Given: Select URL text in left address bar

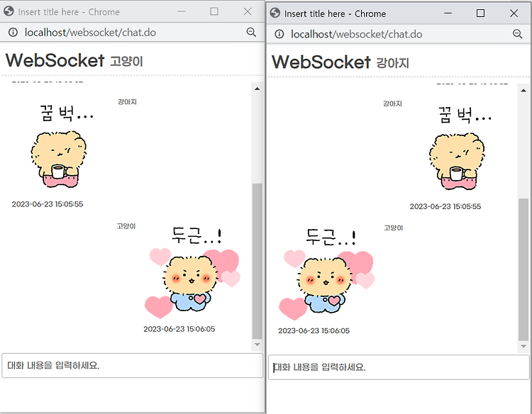Looking at the screenshot, I should pyautogui.click(x=90, y=33).
